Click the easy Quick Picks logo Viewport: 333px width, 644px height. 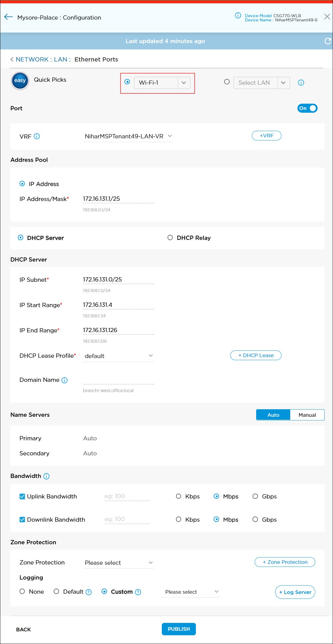(x=20, y=80)
